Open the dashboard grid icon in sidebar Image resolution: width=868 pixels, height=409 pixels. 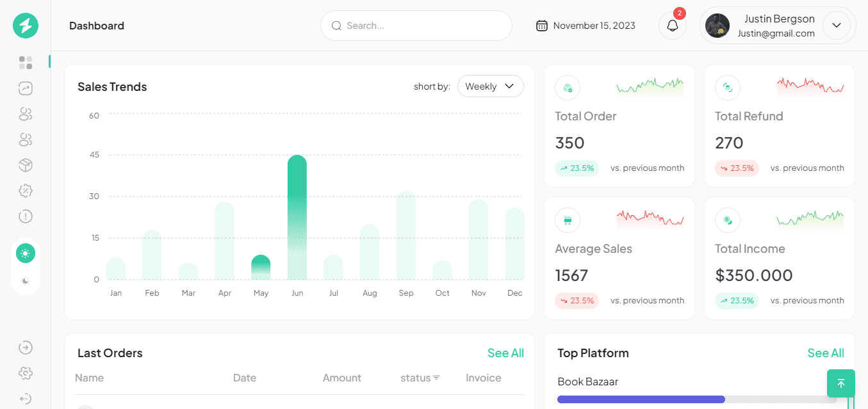point(26,62)
